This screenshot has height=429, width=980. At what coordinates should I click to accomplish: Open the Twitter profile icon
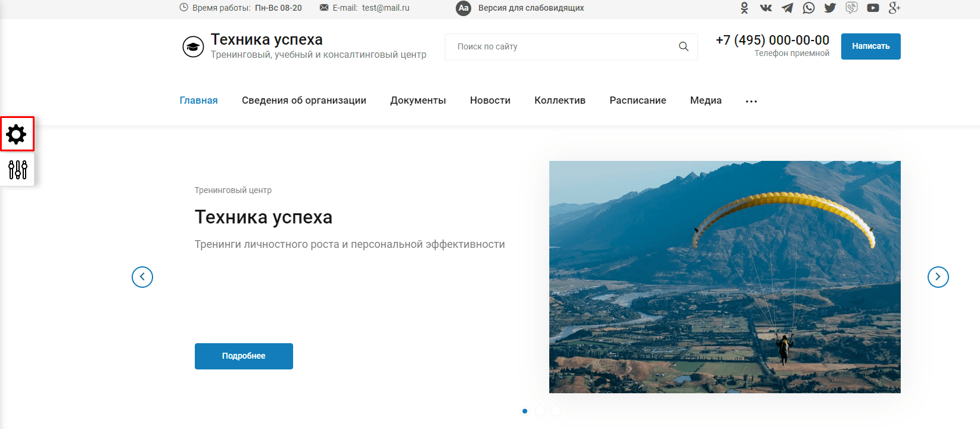(830, 8)
